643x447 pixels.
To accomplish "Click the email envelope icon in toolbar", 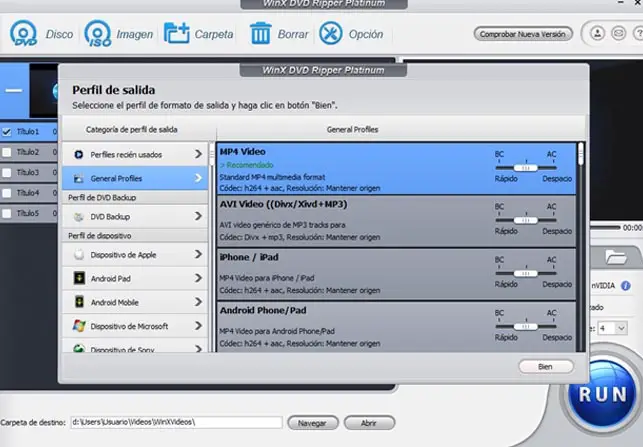I will click(618, 33).
